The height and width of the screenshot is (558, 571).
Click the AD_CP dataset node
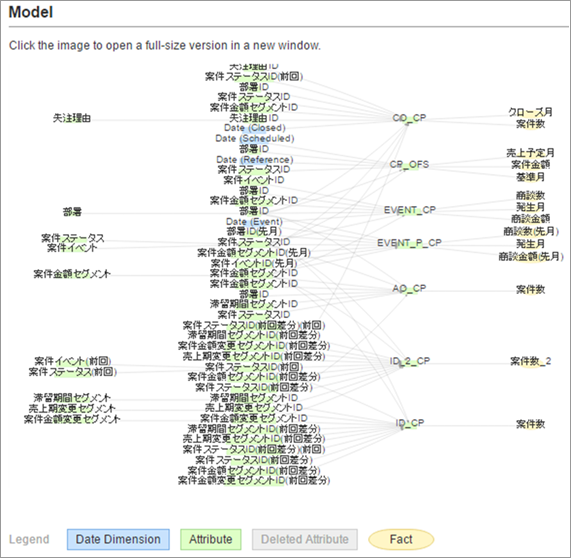[409, 288]
